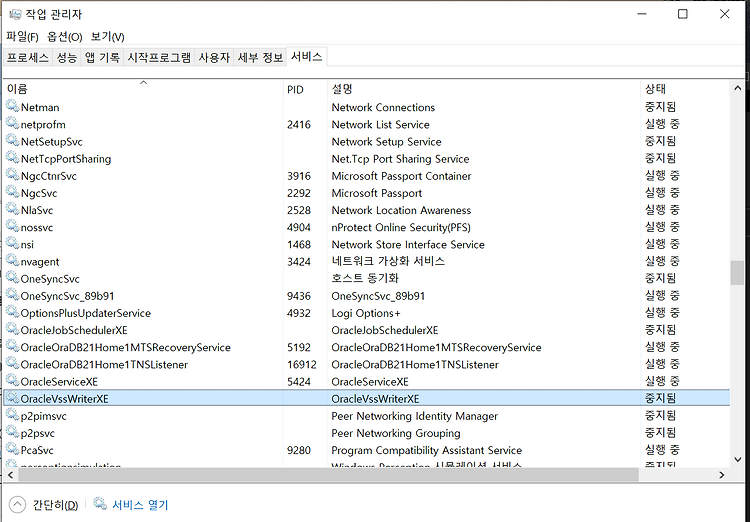
Task: Click the vertical scrollbar down arrow
Action: [x=737, y=460]
